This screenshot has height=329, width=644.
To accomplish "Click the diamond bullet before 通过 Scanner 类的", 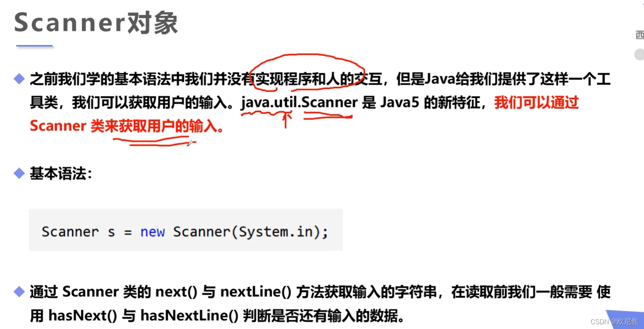I will (x=19, y=292).
